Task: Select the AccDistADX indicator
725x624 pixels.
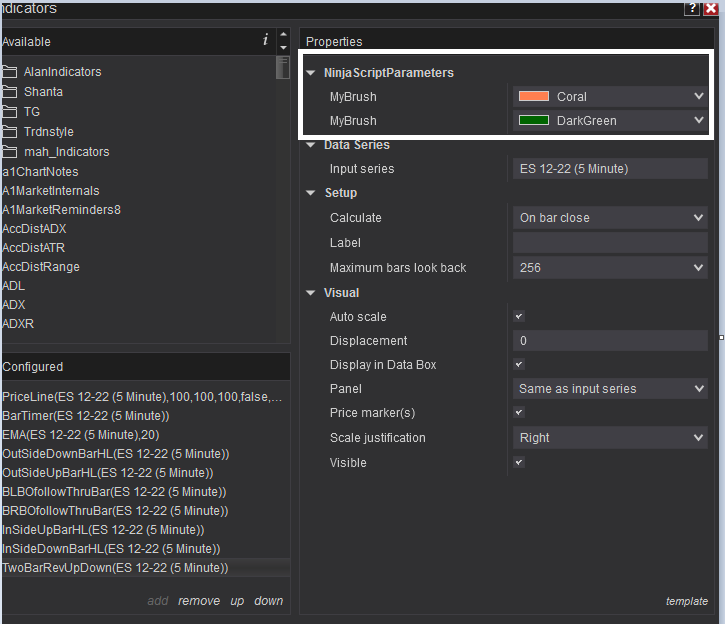Action: [34, 229]
